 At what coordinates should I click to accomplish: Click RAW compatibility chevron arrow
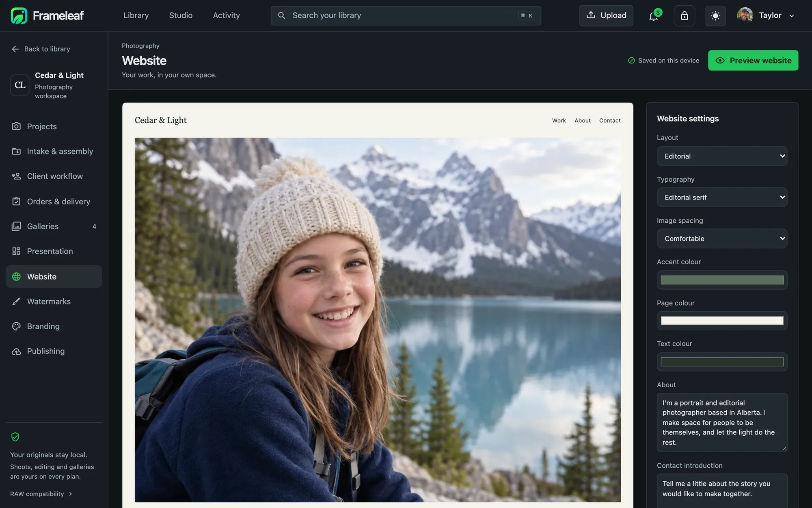[x=71, y=494]
